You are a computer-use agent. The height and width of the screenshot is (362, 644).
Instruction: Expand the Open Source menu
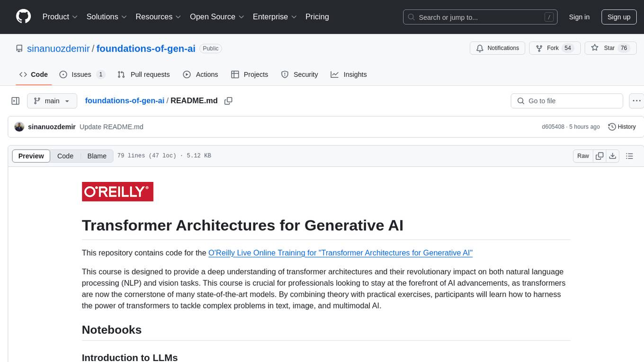217,17
